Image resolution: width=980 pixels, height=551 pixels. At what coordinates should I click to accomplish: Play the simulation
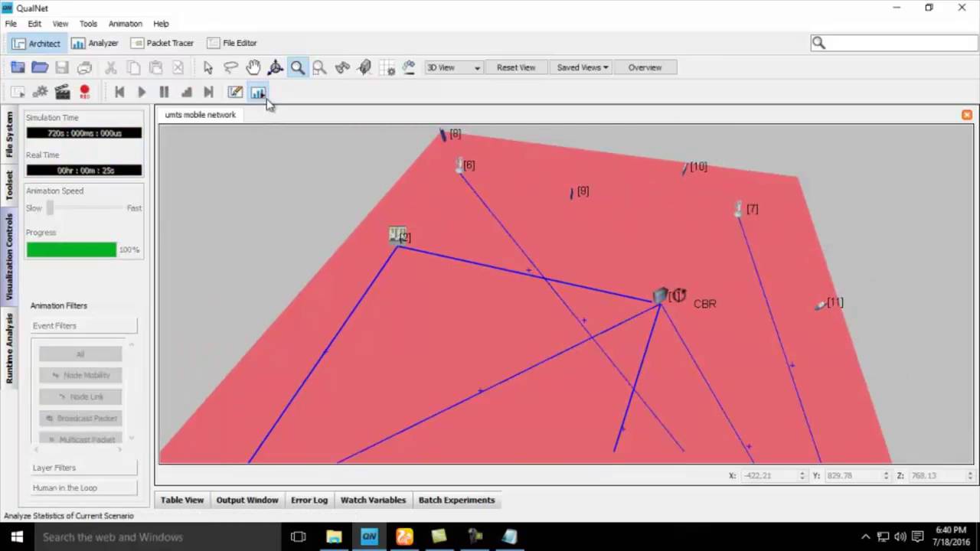[x=142, y=92]
